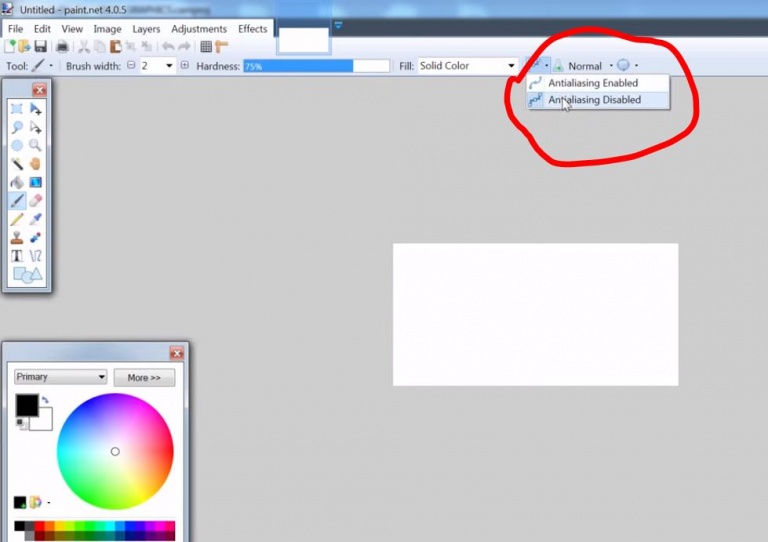The image size is (768, 542).
Task: Pick the Text tool
Action: coord(17,256)
